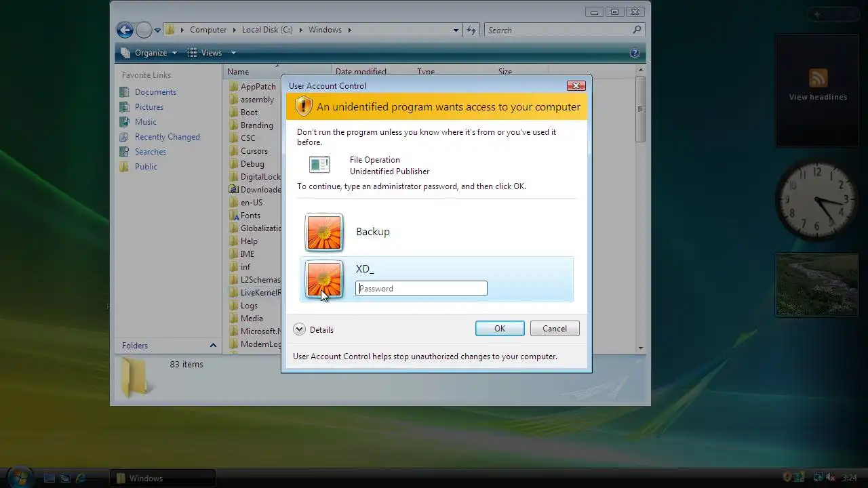This screenshot has height=488, width=868.
Task: Select the XD_ account picture
Action: point(324,279)
